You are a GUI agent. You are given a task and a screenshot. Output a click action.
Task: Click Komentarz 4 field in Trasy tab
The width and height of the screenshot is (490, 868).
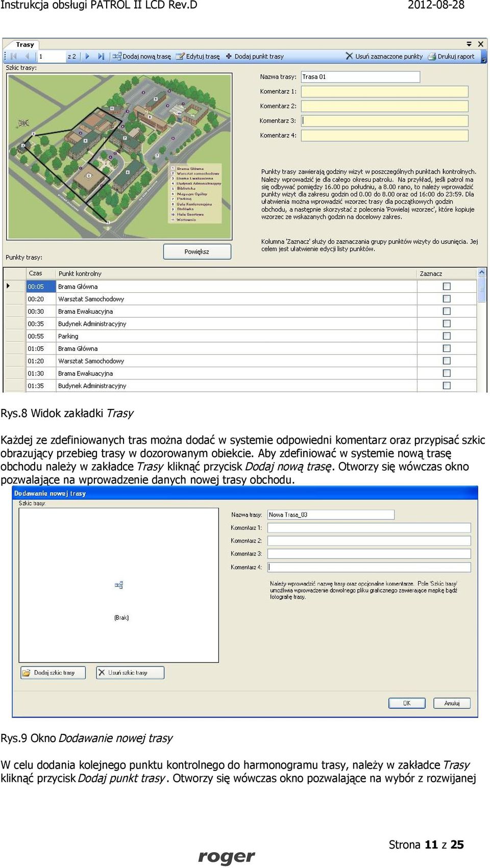(384, 136)
